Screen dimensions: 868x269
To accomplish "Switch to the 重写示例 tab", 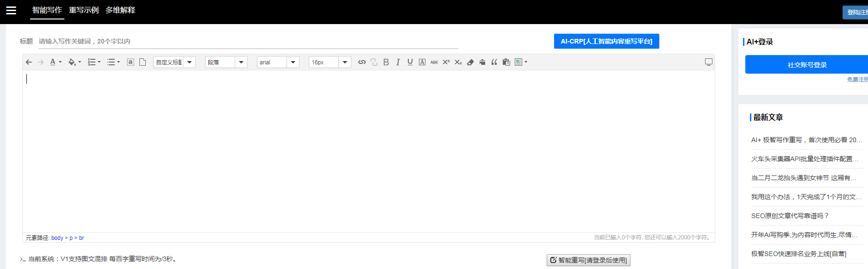I will (84, 10).
